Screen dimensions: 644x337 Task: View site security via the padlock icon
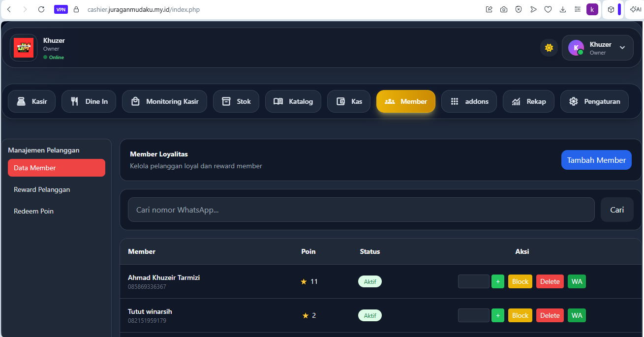point(76,9)
